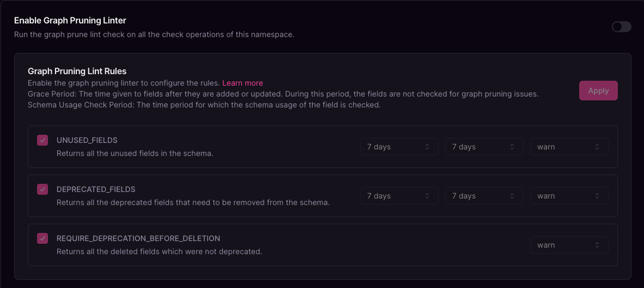
Task: Open DEPRECATED_FIELDS second 7 days dropdown
Action: [x=484, y=196]
